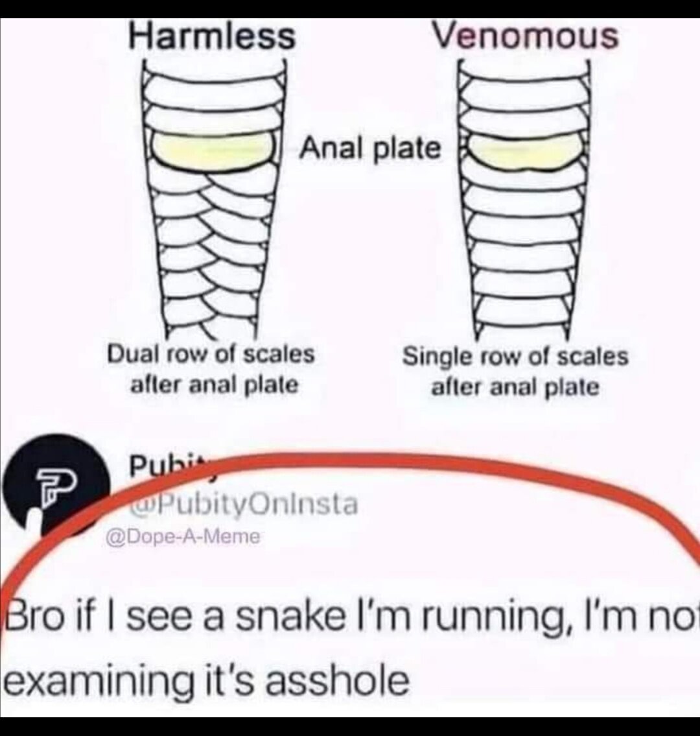The height and width of the screenshot is (736, 700).
Task: Select the Harmless heading label
Action: [212, 36]
